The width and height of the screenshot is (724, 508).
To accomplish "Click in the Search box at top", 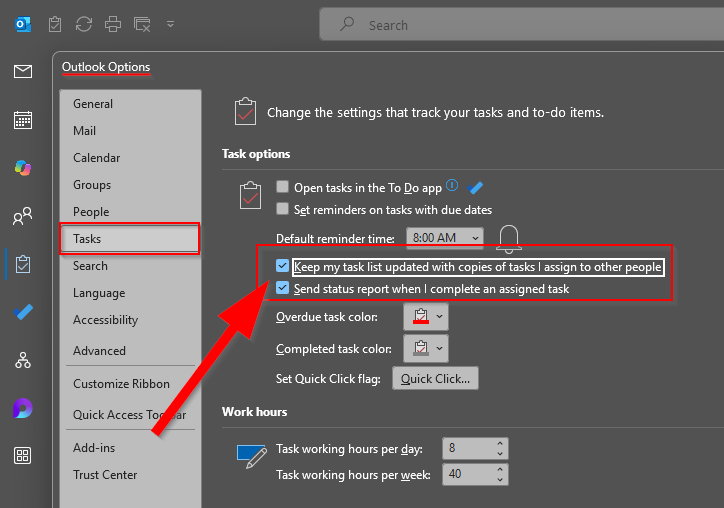I will pos(522,24).
